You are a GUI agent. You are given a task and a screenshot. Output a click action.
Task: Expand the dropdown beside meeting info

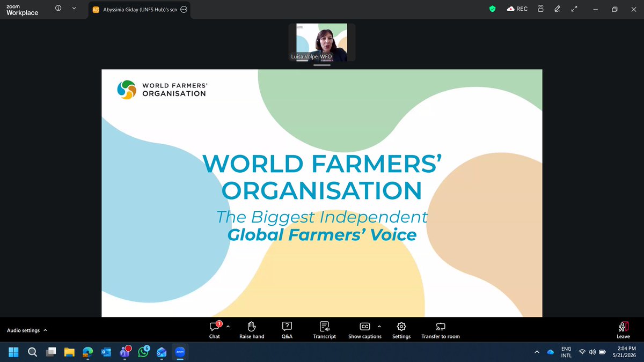(x=74, y=9)
